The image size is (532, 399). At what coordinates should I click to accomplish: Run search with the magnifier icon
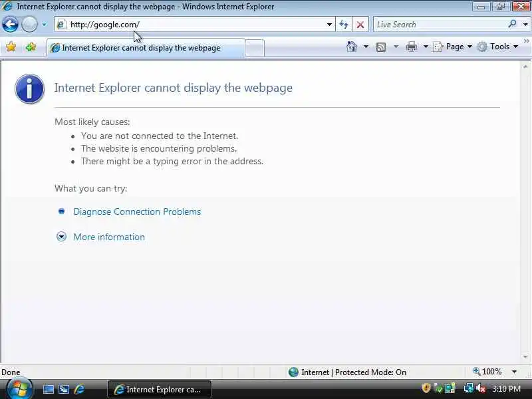512,24
